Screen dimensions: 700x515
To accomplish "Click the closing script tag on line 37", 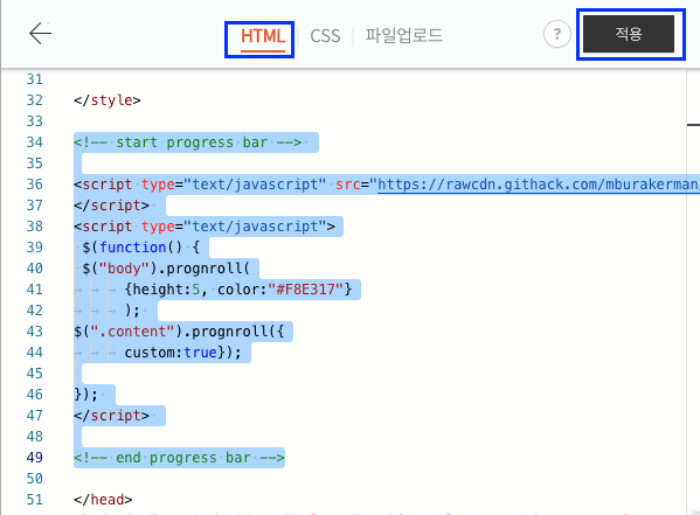I will [112, 205].
